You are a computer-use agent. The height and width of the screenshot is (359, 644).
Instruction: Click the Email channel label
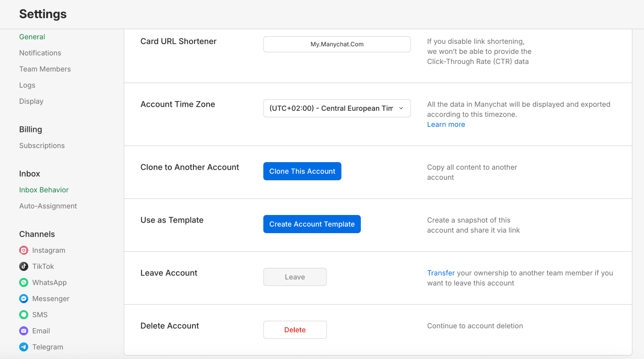coord(41,331)
